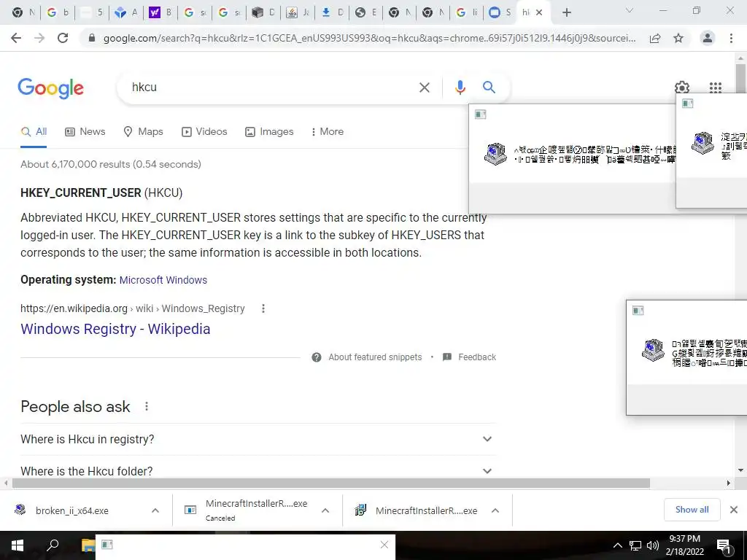Click the browser forward arrow

pos(39,38)
